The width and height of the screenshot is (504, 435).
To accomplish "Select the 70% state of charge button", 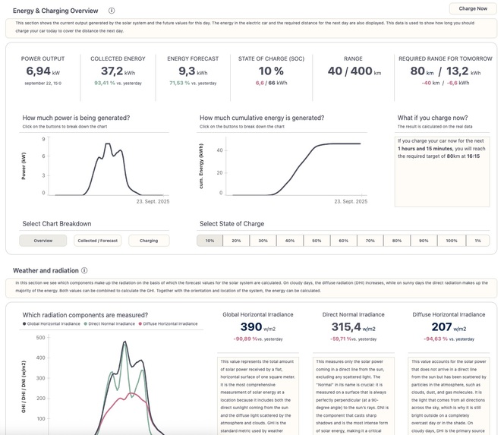I will coord(370,241).
